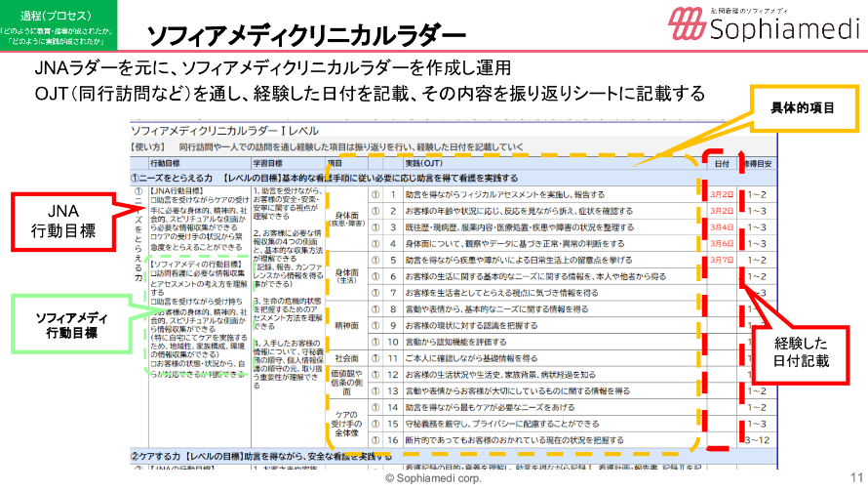
Task: Select row 14 最もケアが必要なニーズをあげる
Action: click(x=490, y=408)
